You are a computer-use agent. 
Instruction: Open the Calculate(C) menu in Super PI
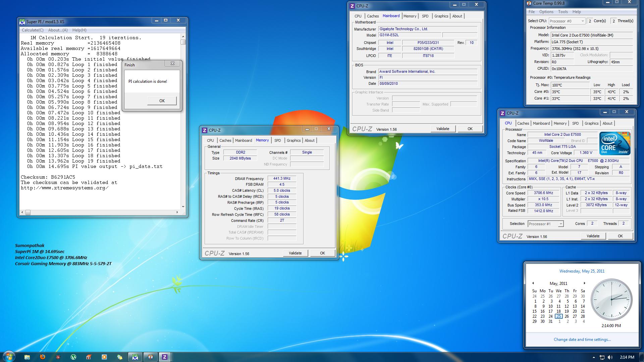click(33, 30)
